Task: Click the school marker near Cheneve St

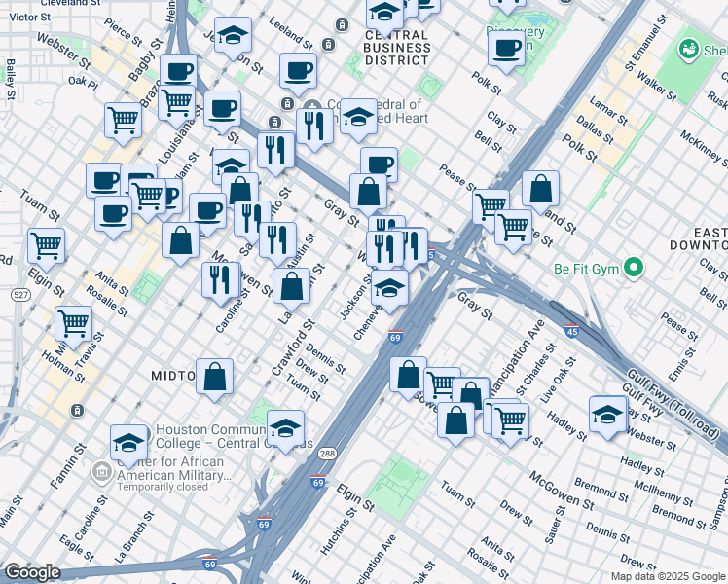Action: click(390, 291)
